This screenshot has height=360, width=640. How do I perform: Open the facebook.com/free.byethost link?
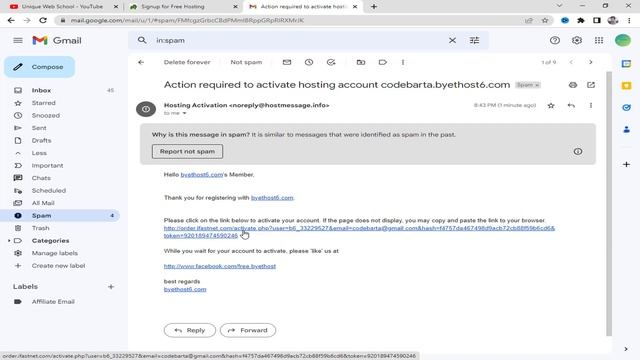click(220, 266)
